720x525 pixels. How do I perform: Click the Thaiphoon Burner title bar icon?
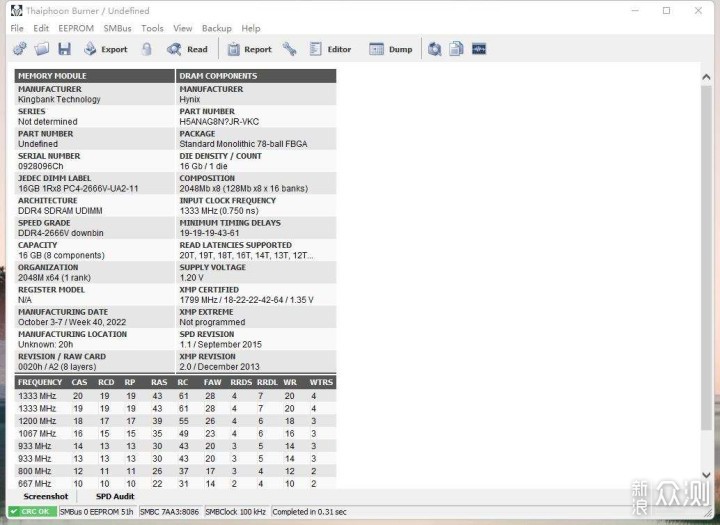pyautogui.click(x=17, y=11)
